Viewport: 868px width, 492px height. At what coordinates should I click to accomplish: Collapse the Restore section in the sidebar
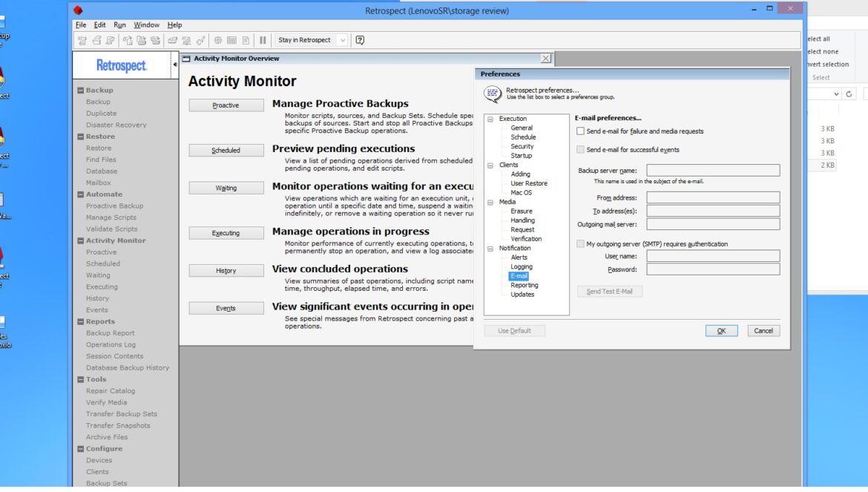point(81,137)
